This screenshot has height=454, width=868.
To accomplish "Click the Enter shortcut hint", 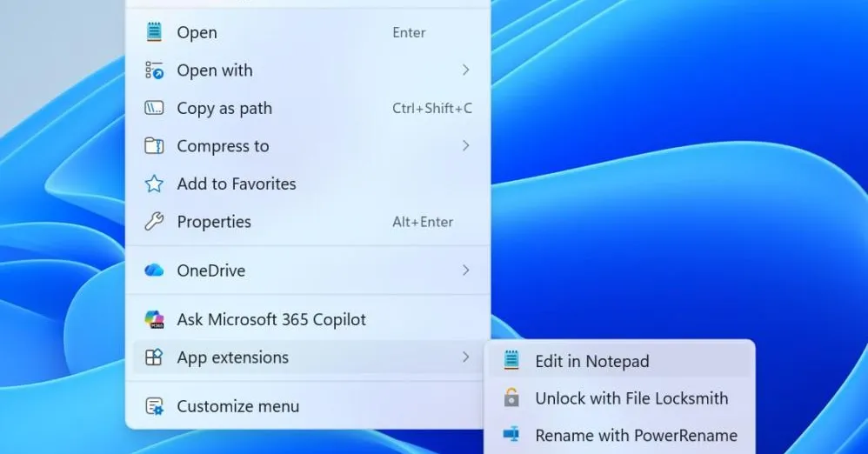I will 409,33.
